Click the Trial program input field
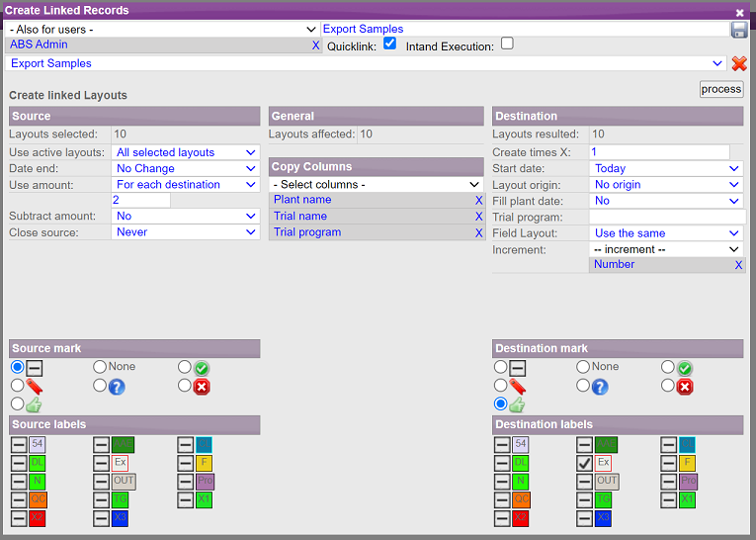Image resolution: width=756 pixels, height=540 pixels. tap(668, 218)
